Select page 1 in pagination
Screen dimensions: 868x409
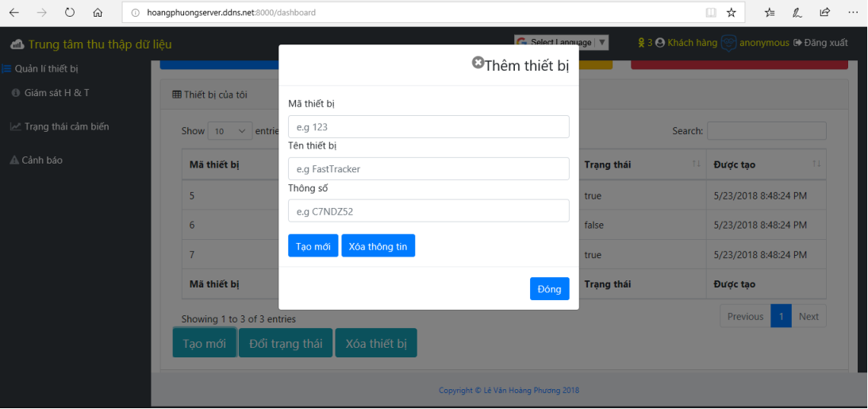781,316
